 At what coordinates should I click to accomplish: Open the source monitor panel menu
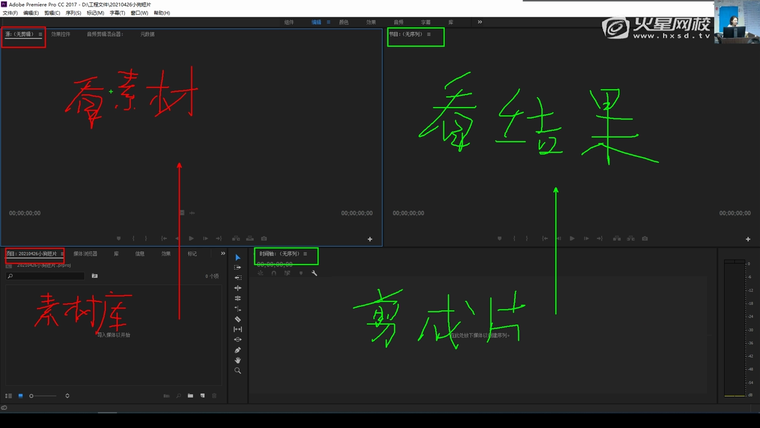[40, 34]
